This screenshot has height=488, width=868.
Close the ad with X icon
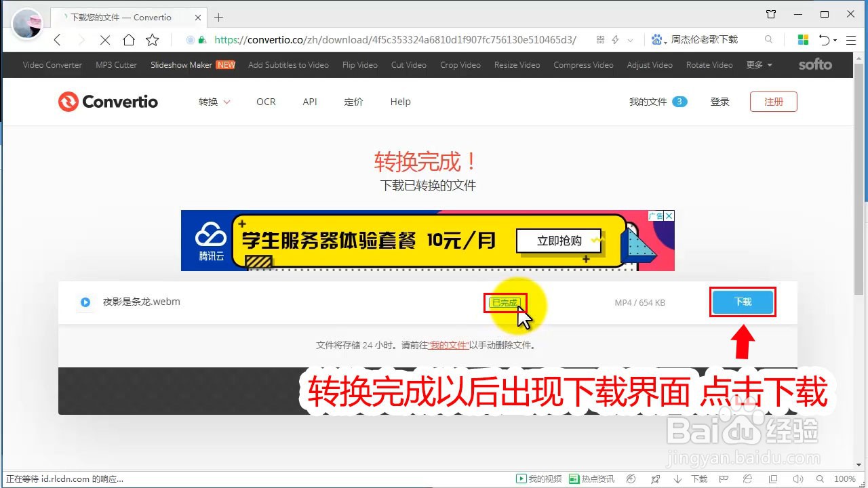point(669,216)
